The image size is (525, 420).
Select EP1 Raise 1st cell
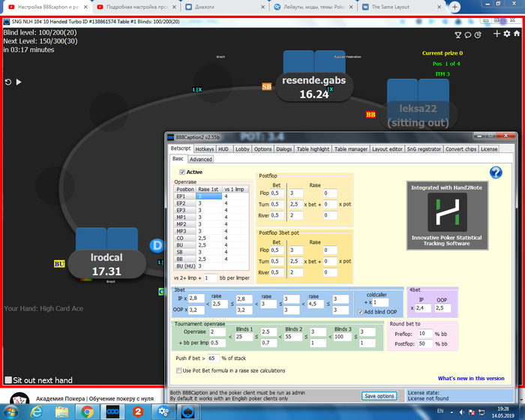click(208, 196)
